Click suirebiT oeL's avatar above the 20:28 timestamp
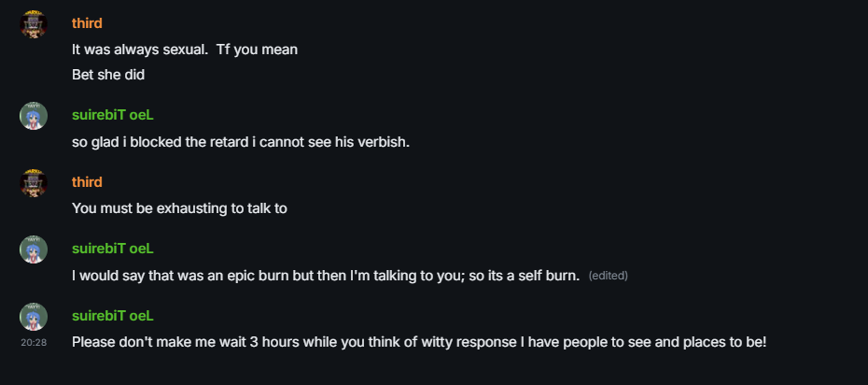This screenshot has height=385, width=868. [x=34, y=316]
